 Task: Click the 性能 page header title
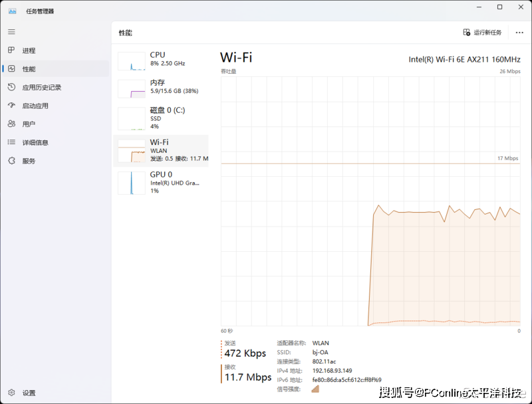(x=125, y=33)
